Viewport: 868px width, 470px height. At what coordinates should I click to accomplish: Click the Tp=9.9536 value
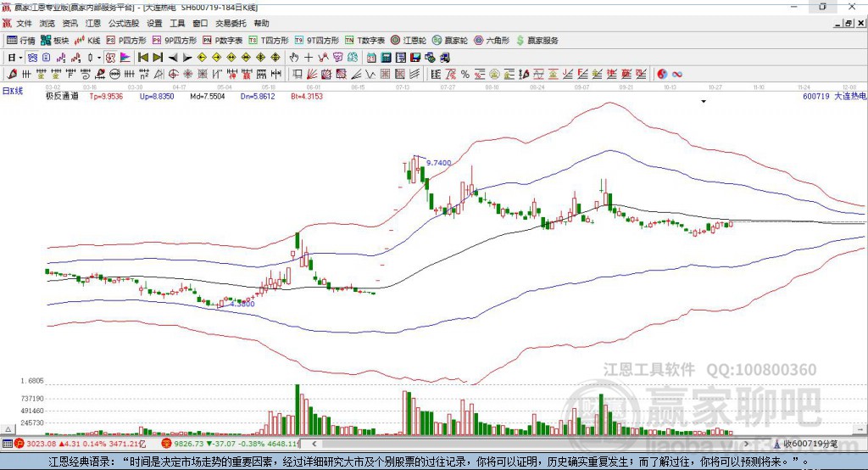coord(106,96)
